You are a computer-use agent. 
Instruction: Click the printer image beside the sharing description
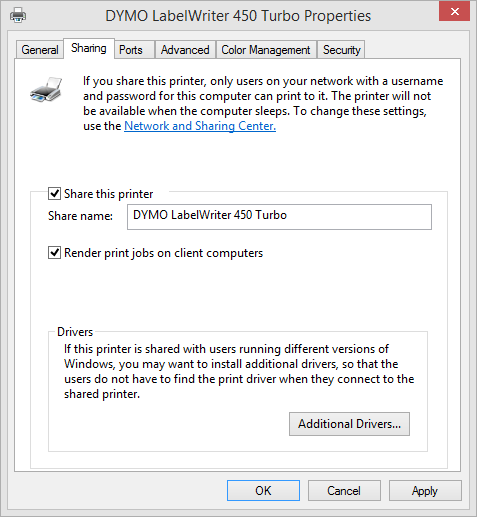[46, 89]
